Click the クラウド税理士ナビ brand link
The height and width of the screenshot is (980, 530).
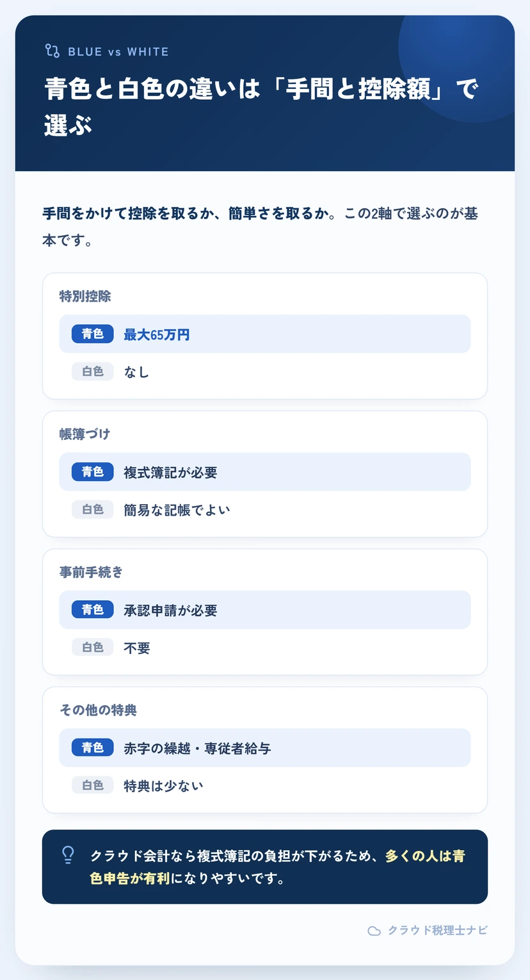(438, 931)
